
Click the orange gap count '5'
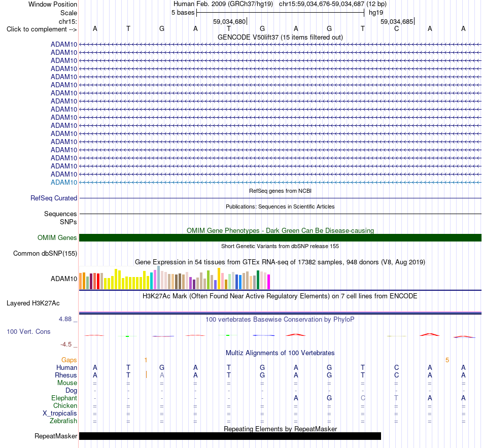pos(447,360)
